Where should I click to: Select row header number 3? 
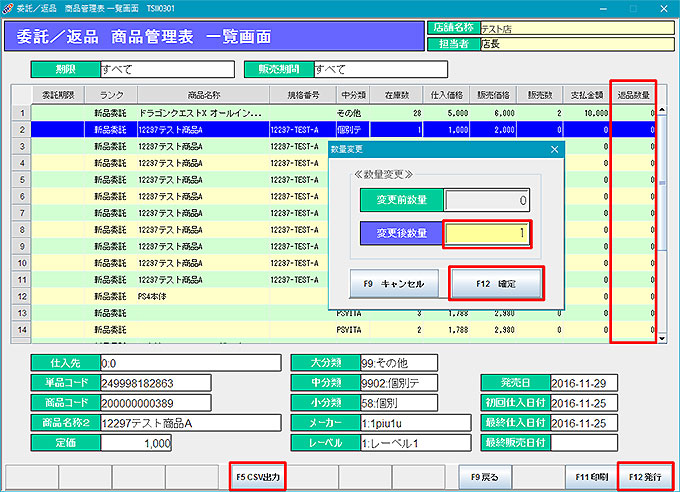click(x=22, y=146)
